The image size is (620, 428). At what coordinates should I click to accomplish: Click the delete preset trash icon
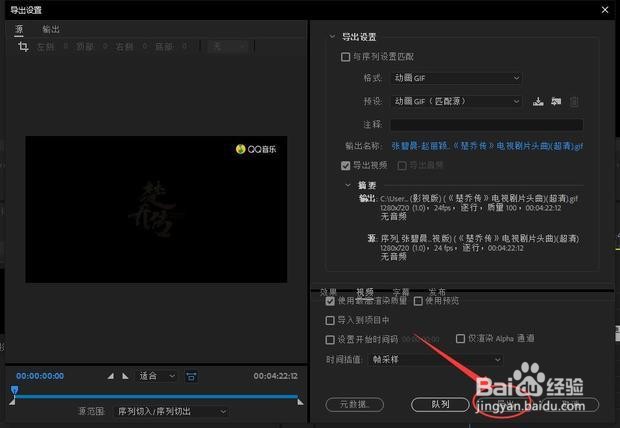574,102
